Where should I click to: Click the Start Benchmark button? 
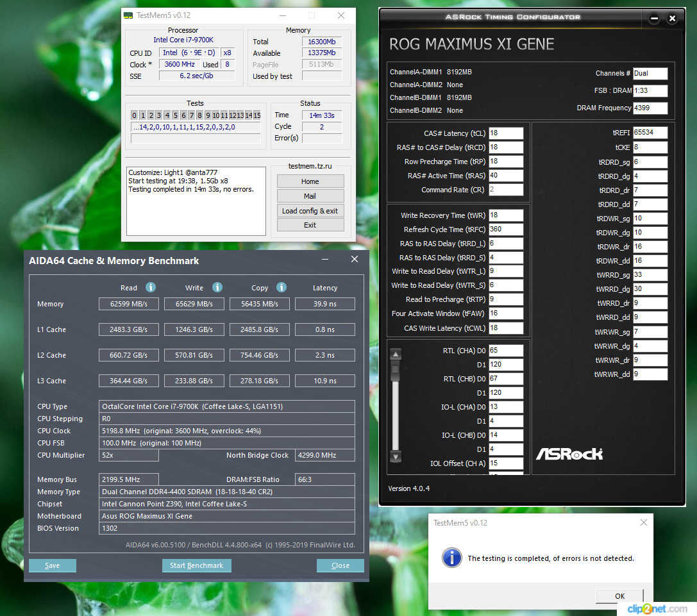tap(196, 565)
